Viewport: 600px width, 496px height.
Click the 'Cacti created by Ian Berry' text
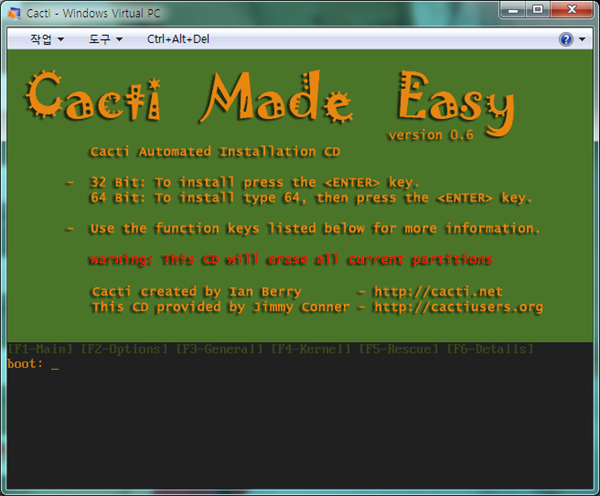[197, 292]
